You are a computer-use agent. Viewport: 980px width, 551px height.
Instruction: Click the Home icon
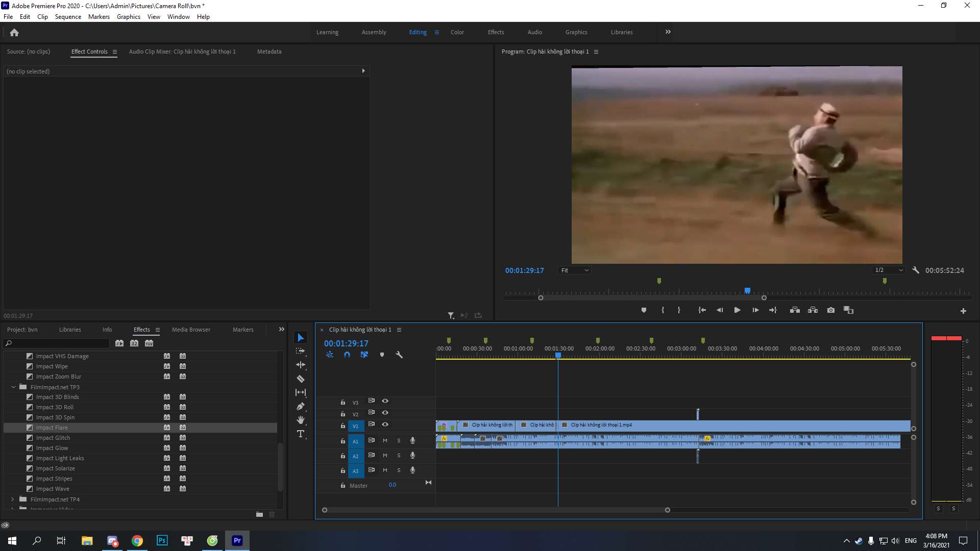[14, 33]
